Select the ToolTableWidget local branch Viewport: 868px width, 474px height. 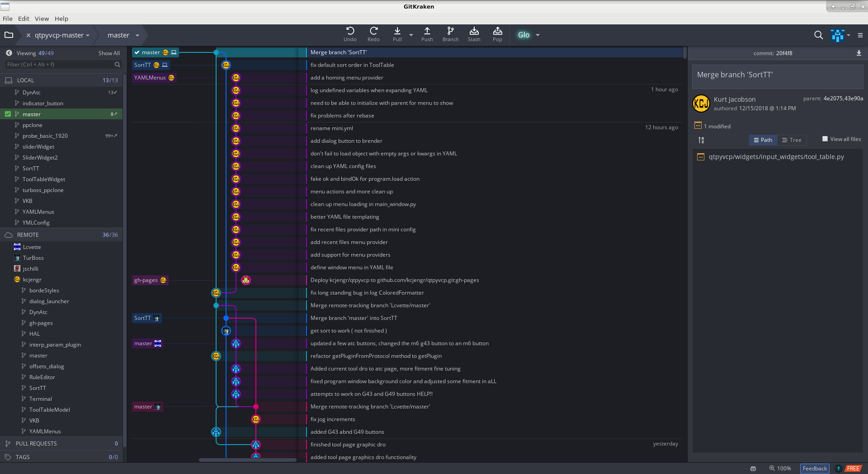click(61, 179)
